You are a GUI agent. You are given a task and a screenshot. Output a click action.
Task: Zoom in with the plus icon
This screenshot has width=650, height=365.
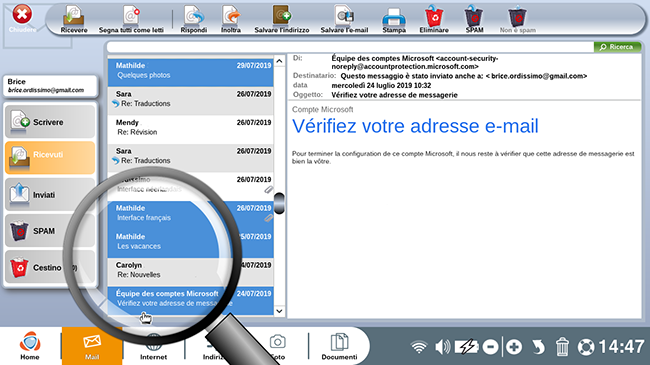514,347
